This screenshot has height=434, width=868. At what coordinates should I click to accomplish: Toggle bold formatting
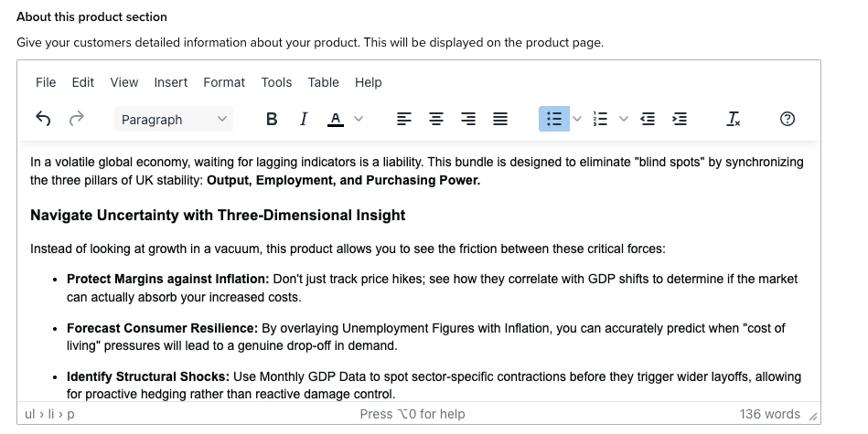point(272,119)
